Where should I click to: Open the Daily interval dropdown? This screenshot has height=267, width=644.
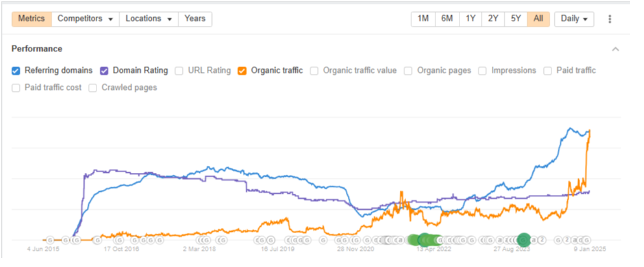pos(574,19)
